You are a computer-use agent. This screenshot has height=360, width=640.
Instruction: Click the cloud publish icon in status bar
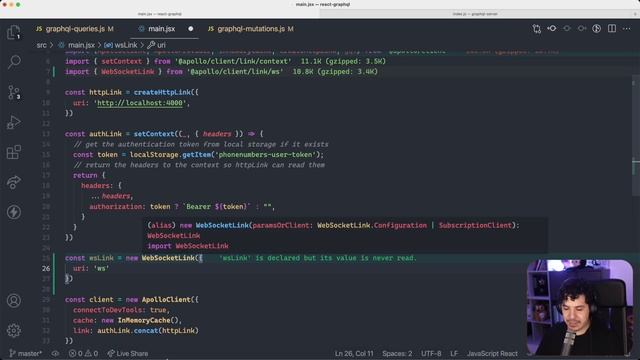[55, 353]
